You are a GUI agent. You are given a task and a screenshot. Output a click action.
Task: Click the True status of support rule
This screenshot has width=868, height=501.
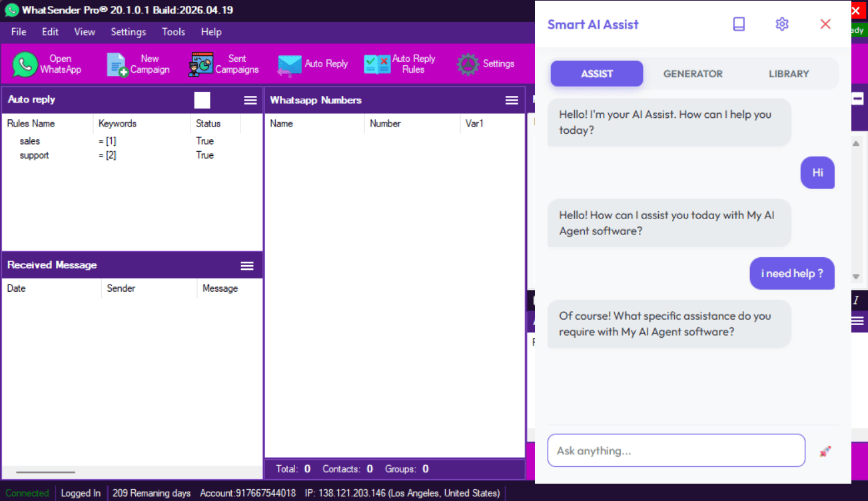coord(205,155)
